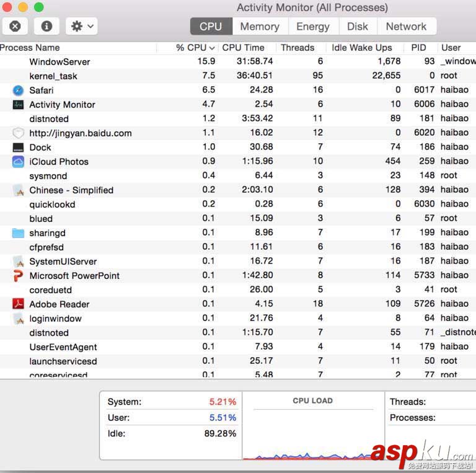Select the loginwindow process name
This screenshot has width=476, height=473.
coord(56,319)
